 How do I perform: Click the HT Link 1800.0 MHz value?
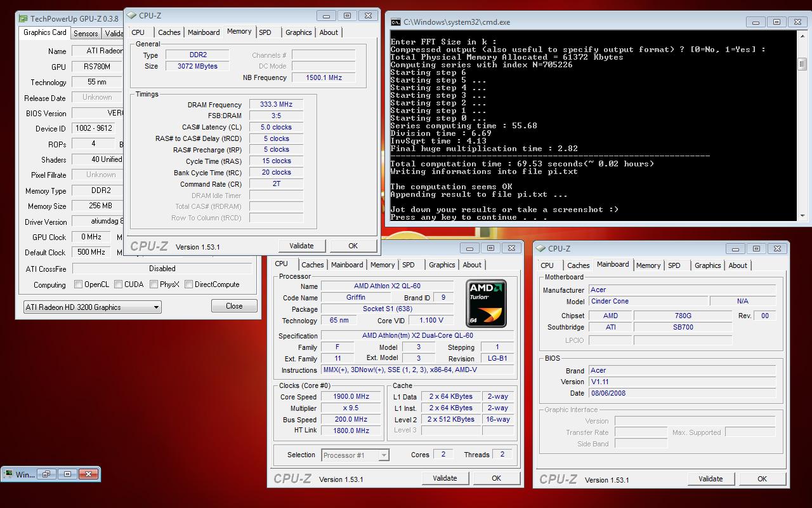[351, 431]
